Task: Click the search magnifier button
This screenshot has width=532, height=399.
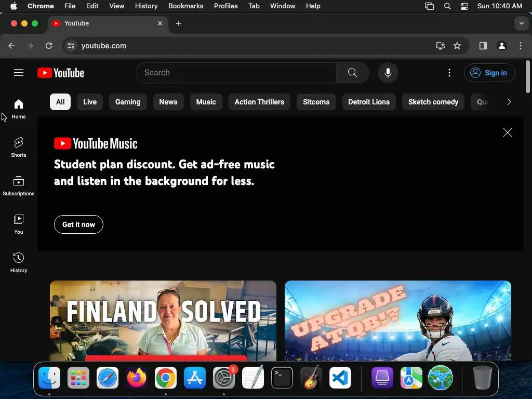Action: 353,73
